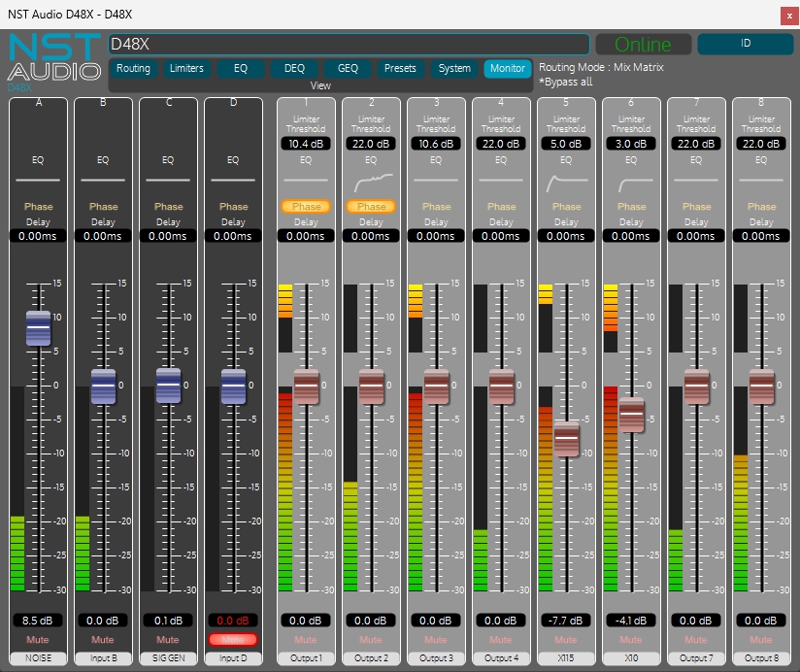Click the delay value of output 8
The image size is (800, 672).
pyautogui.click(x=761, y=236)
